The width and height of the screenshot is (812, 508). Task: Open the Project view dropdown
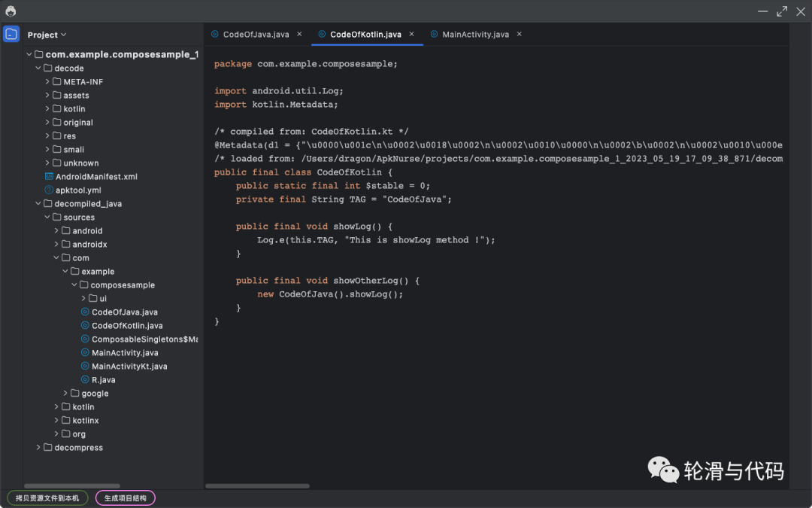(x=47, y=35)
